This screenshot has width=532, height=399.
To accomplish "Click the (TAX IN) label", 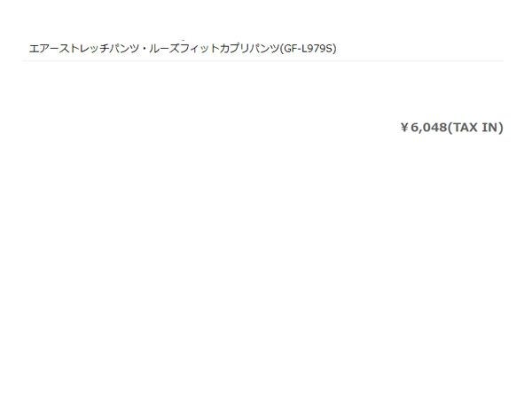I will coord(475,128).
